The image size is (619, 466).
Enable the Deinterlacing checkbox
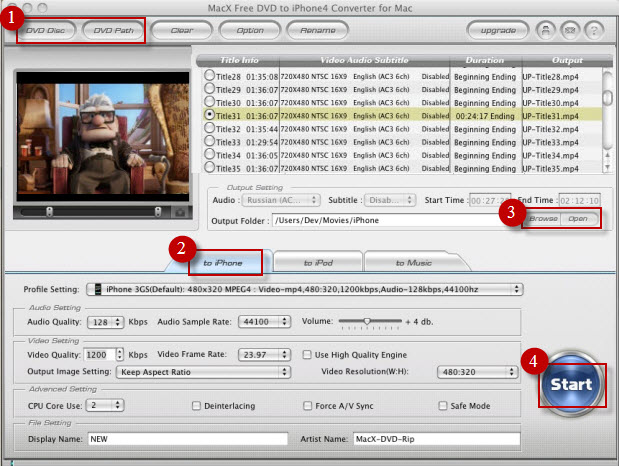[196, 406]
